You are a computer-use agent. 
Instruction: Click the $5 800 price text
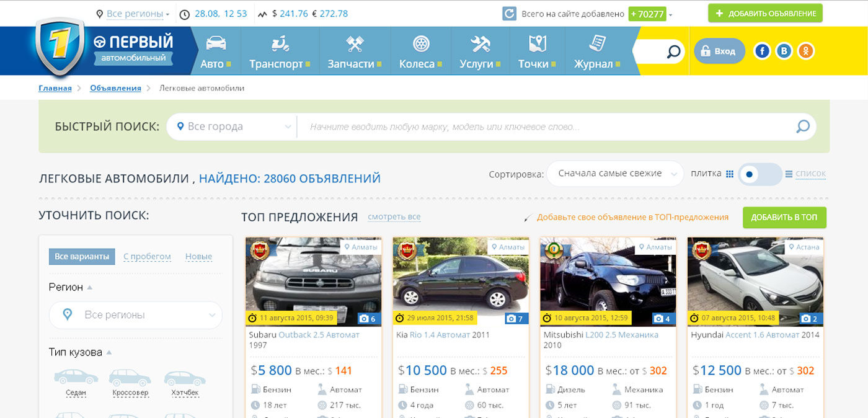pos(272,370)
